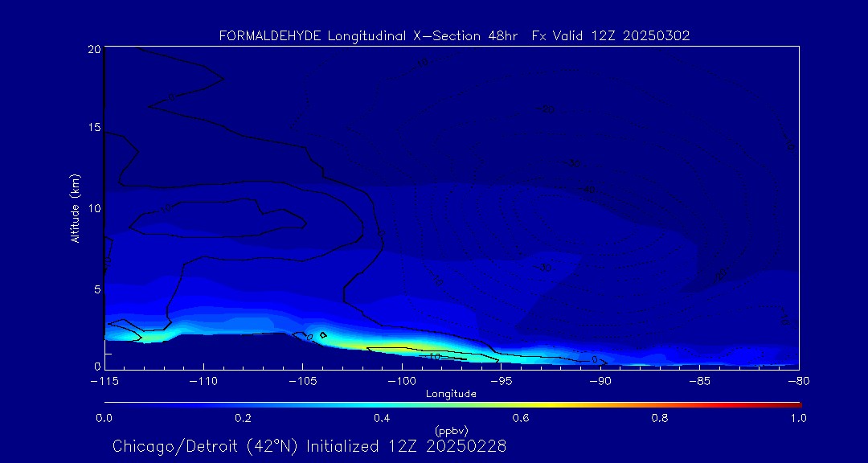The height and width of the screenshot is (463, 868).
Task: Click longitude tick label -85
Action: point(700,381)
